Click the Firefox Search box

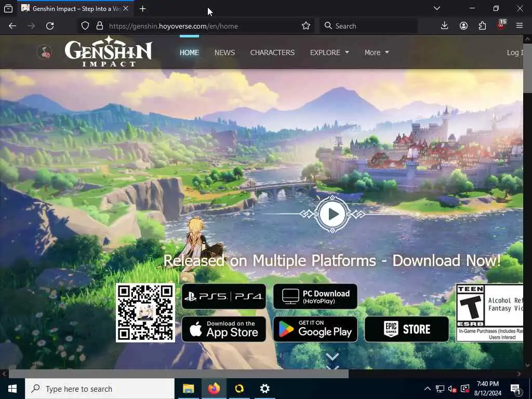coord(368,26)
